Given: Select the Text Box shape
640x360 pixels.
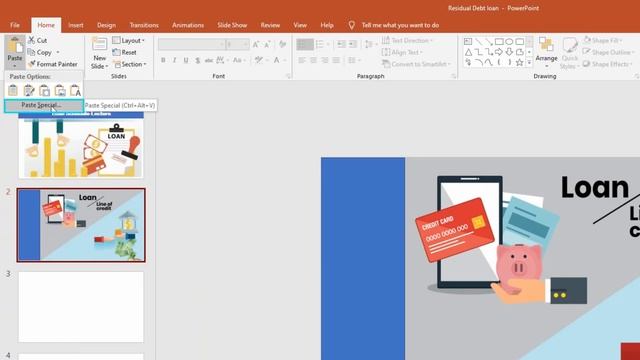Looking at the screenshot, I should coord(468,41).
